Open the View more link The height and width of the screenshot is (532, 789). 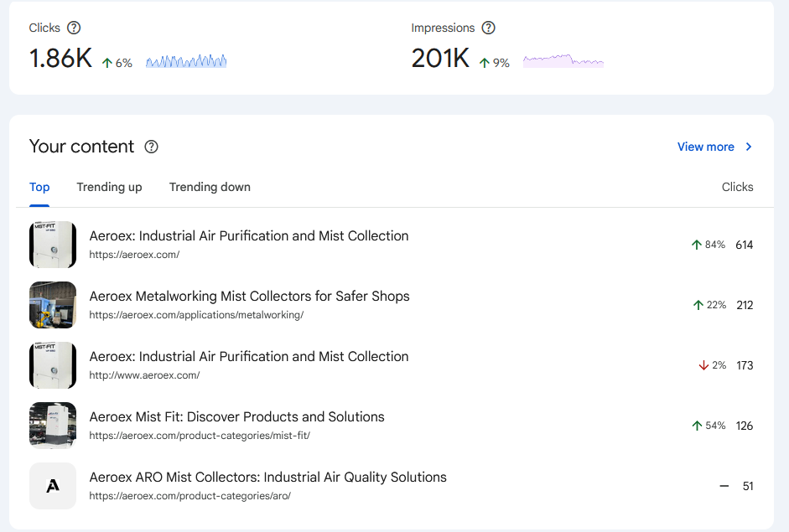pos(704,147)
